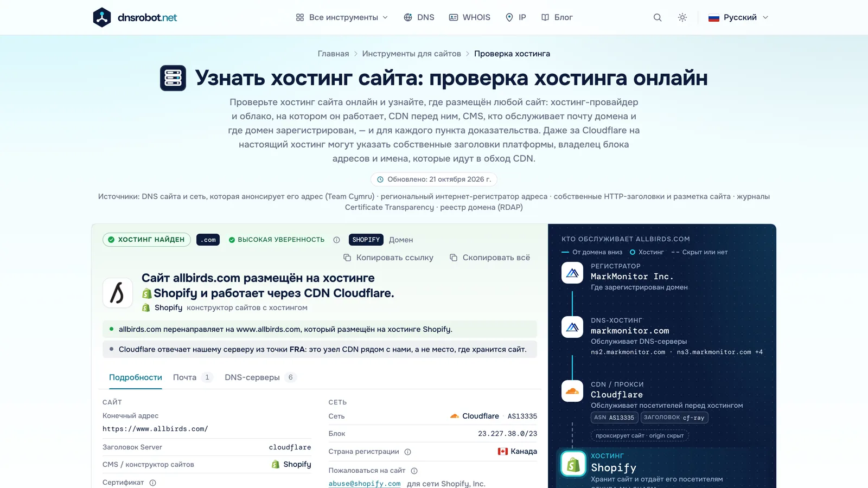868x488 pixels.
Task: Open the search magnifier icon
Action: pyautogui.click(x=658, y=17)
